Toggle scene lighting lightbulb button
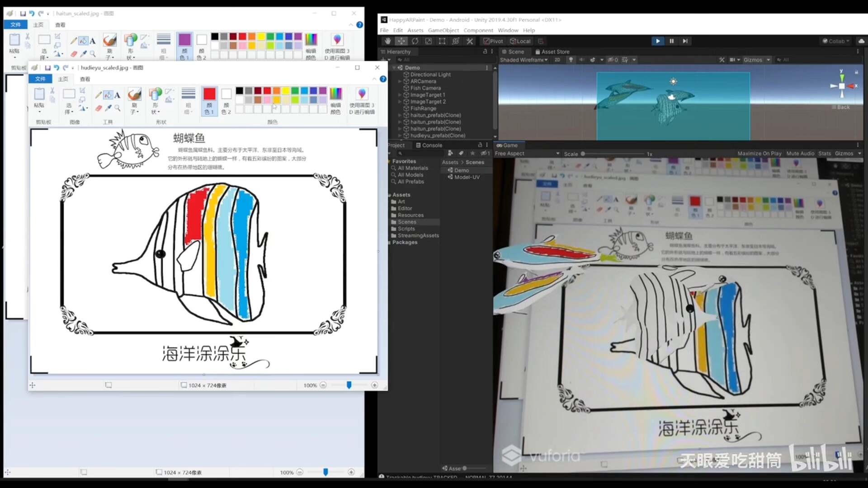Screen dimensions: 868x488 click(571, 60)
